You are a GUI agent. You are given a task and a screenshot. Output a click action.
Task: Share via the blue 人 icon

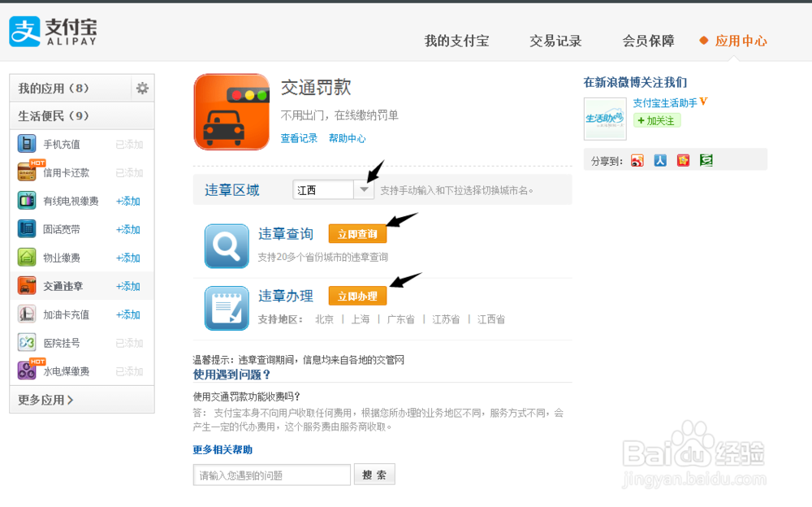[x=660, y=161]
